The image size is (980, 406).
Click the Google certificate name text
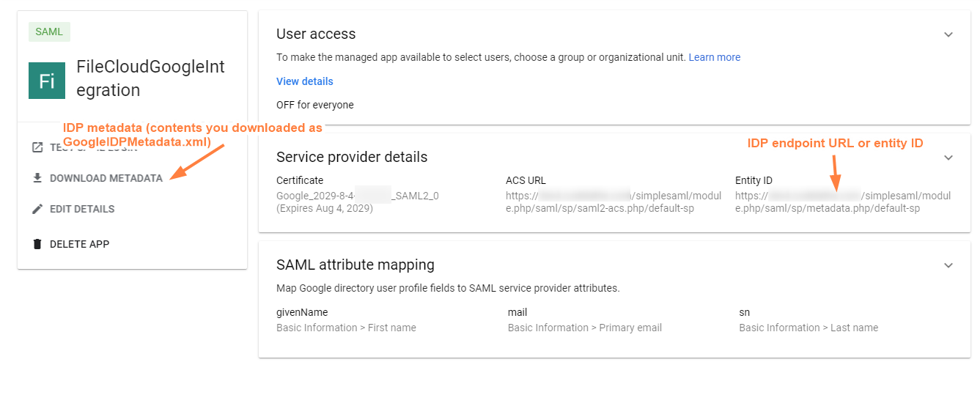click(357, 196)
